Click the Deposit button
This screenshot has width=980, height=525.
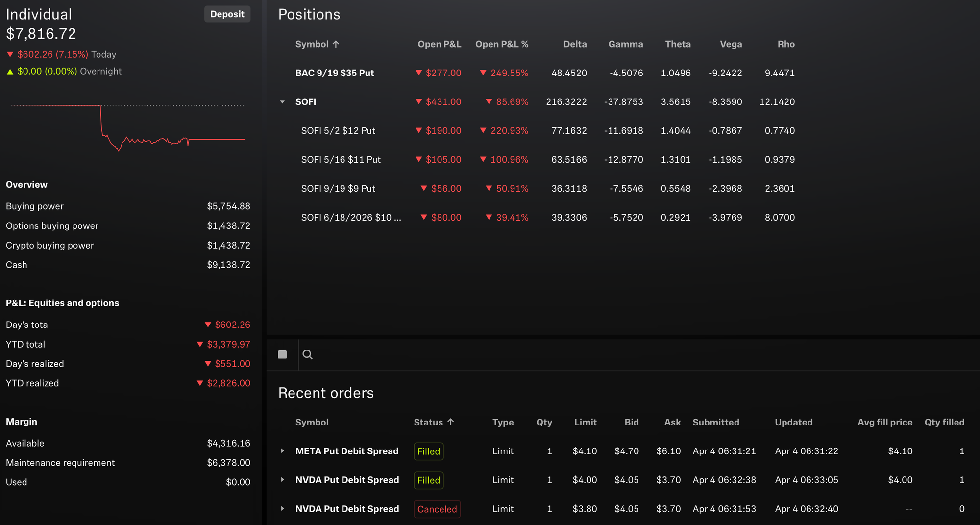tap(227, 14)
